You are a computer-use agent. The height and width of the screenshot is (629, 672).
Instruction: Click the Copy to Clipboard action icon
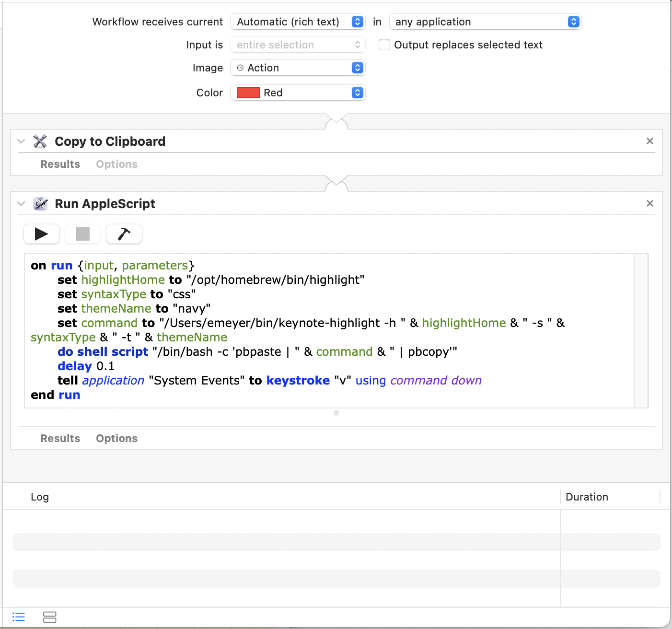click(40, 141)
